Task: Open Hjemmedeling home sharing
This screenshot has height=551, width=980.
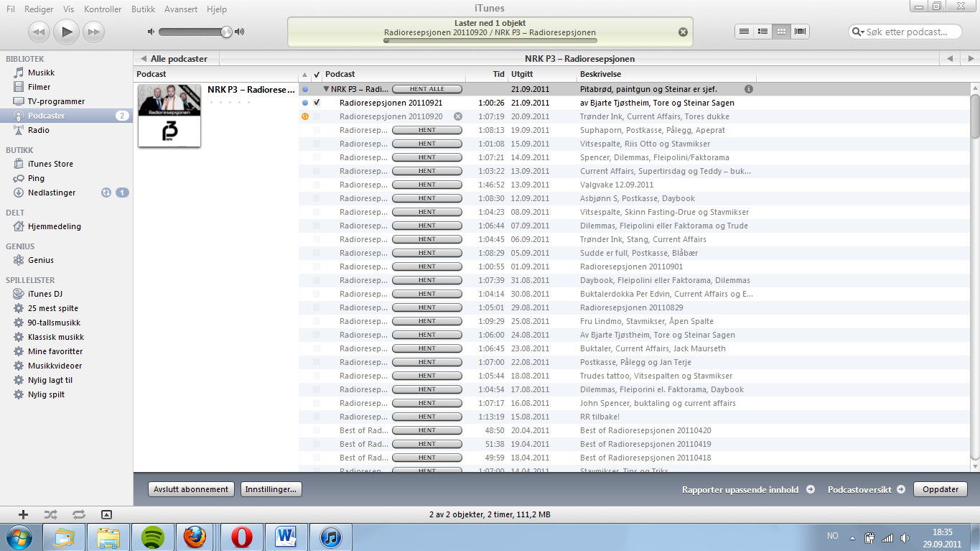Action: [55, 226]
